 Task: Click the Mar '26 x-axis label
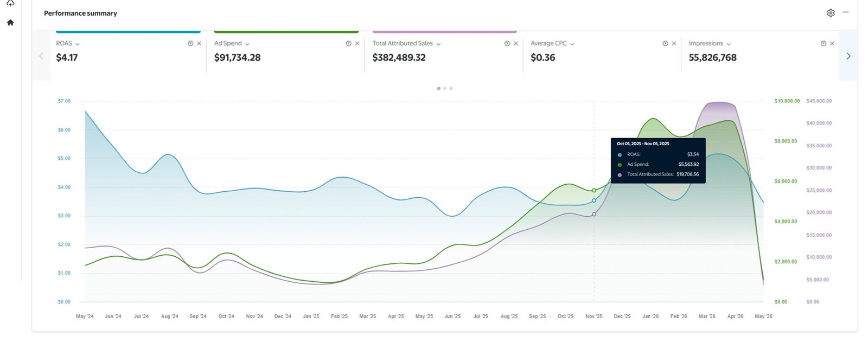click(707, 316)
